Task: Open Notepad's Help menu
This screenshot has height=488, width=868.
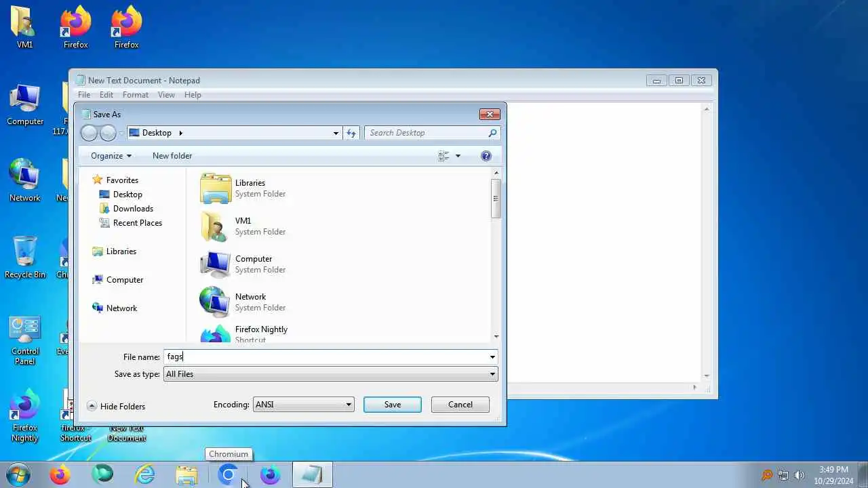Action: click(x=193, y=95)
